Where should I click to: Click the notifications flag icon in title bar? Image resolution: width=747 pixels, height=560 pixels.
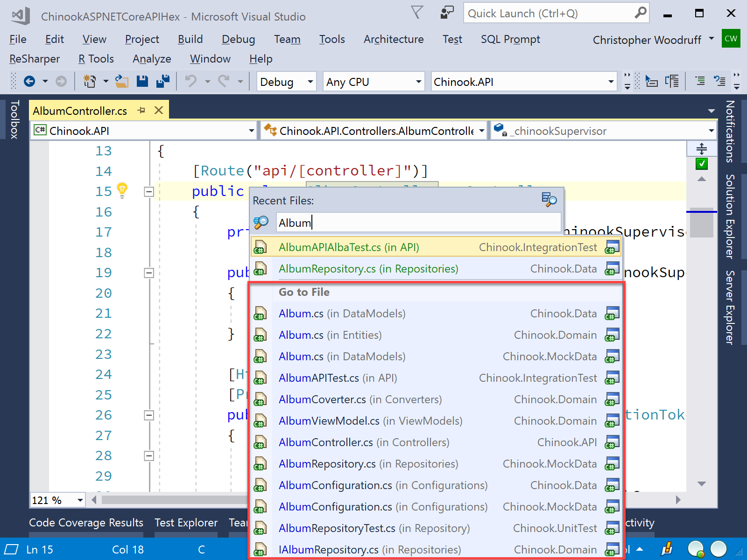[417, 13]
